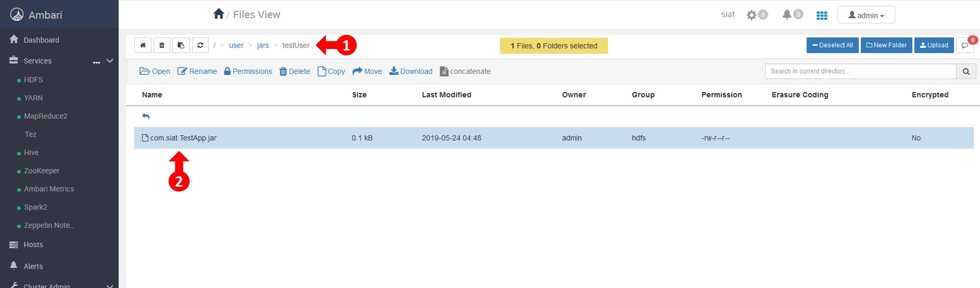
Task: Open the admin user dropdown
Action: click(x=866, y=15)
